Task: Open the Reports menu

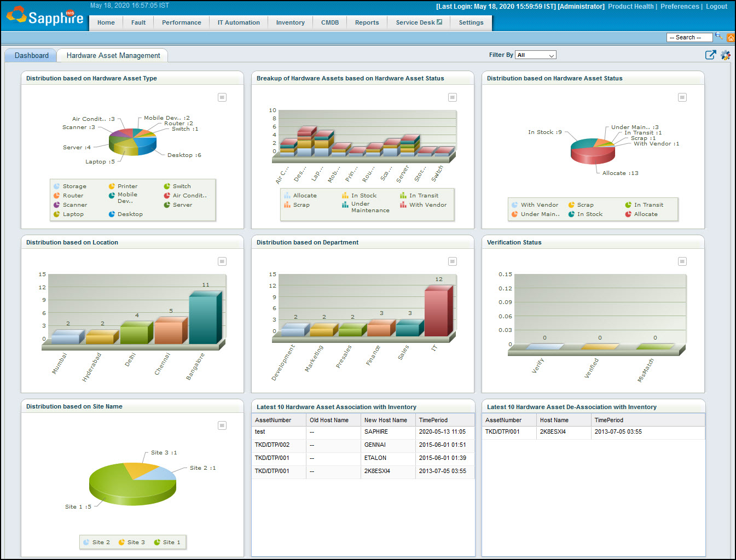Action: coord(367,22)
